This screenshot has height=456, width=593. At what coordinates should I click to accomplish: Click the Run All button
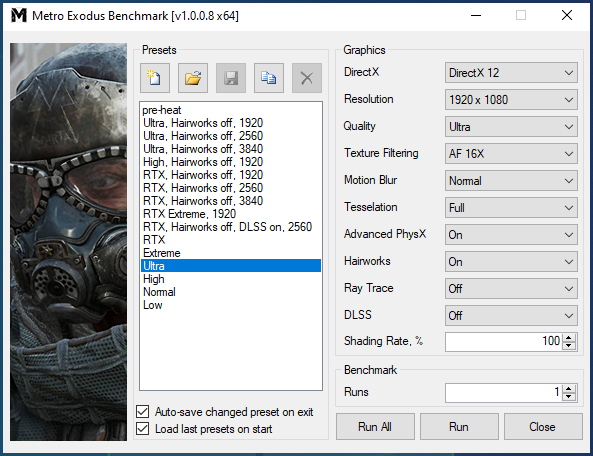point(375,427)
